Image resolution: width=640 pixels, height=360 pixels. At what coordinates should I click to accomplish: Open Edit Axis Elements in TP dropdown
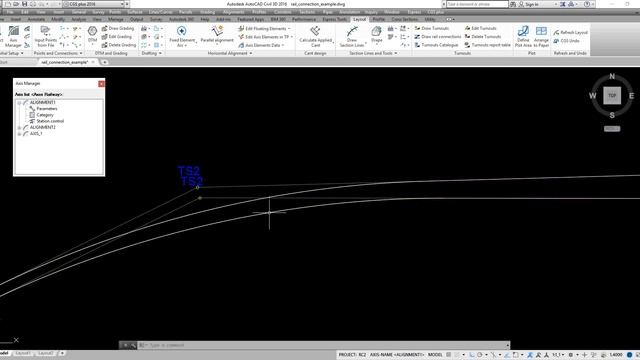click(265, 37)
